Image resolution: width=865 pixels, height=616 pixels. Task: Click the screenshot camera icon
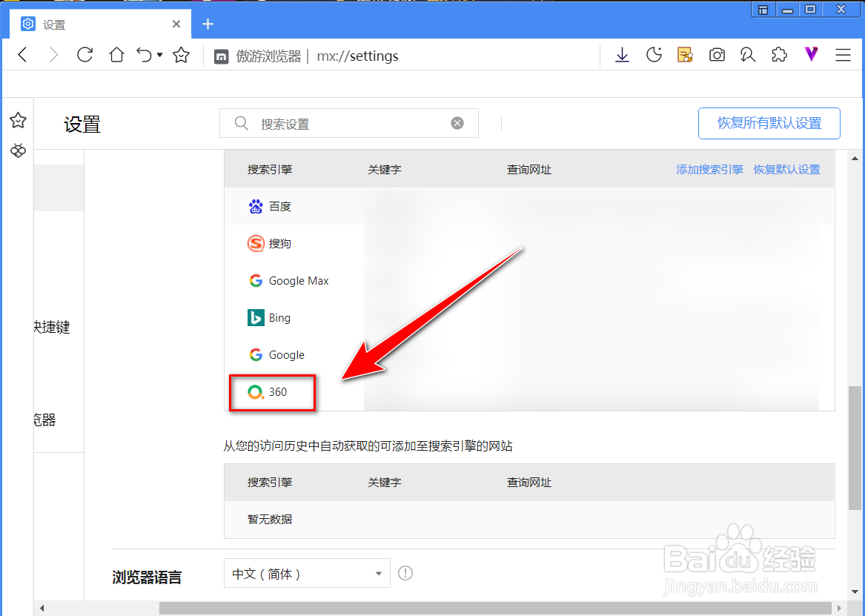717,55
